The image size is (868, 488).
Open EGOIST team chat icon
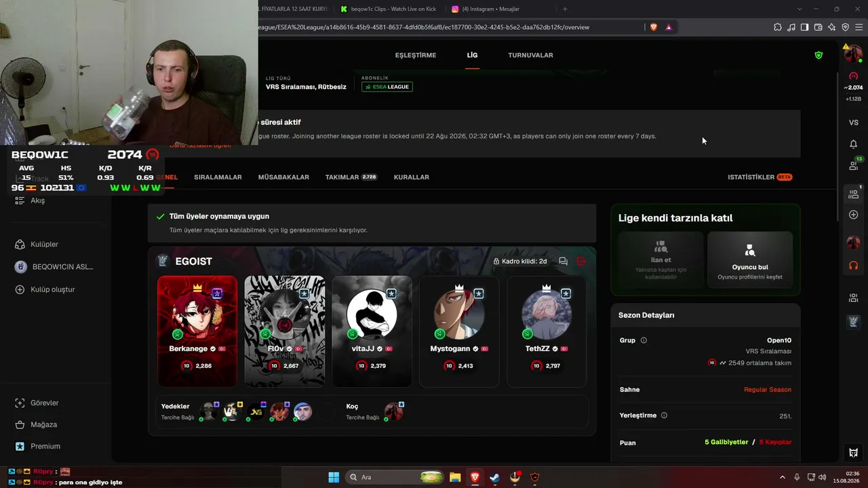pos(563,261)
